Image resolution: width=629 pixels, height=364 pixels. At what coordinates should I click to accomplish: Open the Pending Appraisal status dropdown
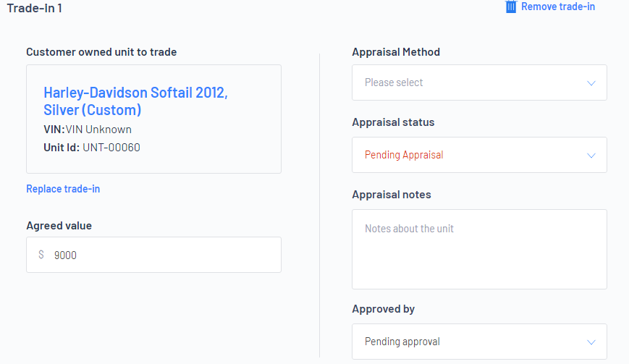tap(479, 155)
